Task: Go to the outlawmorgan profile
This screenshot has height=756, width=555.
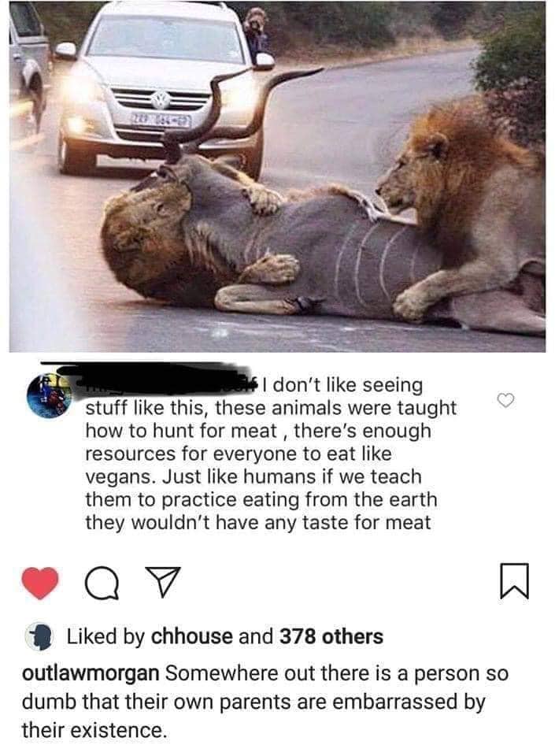Action: 91,674
